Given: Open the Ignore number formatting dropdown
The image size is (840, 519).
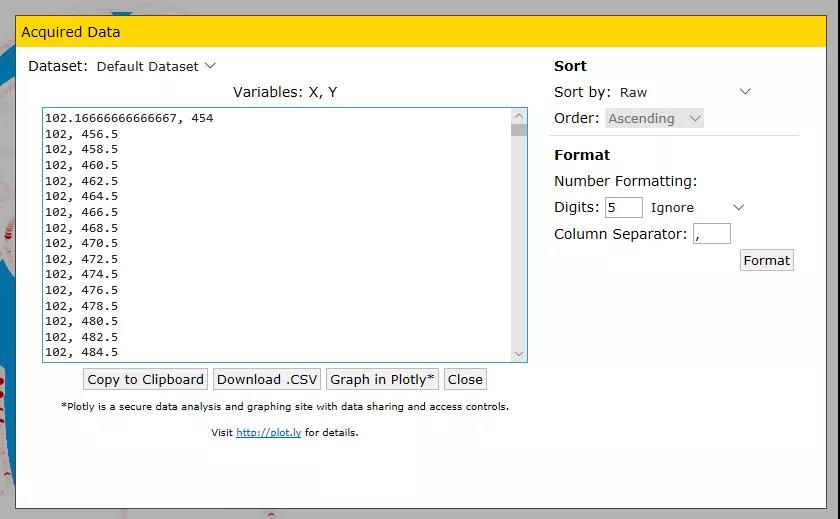Looking at the screenshot, I should (x=696, y=207).
